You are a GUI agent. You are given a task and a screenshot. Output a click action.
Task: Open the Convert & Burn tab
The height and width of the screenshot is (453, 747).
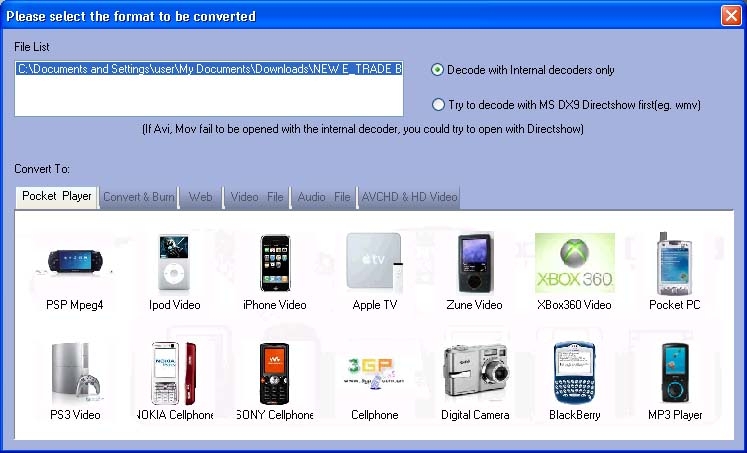point(139,197)
